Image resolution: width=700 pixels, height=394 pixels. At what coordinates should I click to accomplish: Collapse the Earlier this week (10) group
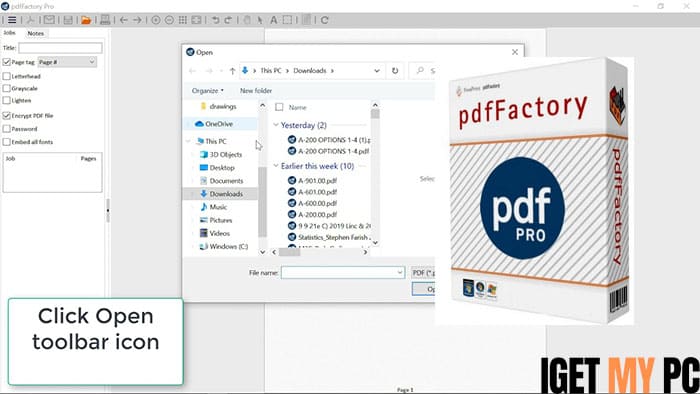click(x=276, y=166)
